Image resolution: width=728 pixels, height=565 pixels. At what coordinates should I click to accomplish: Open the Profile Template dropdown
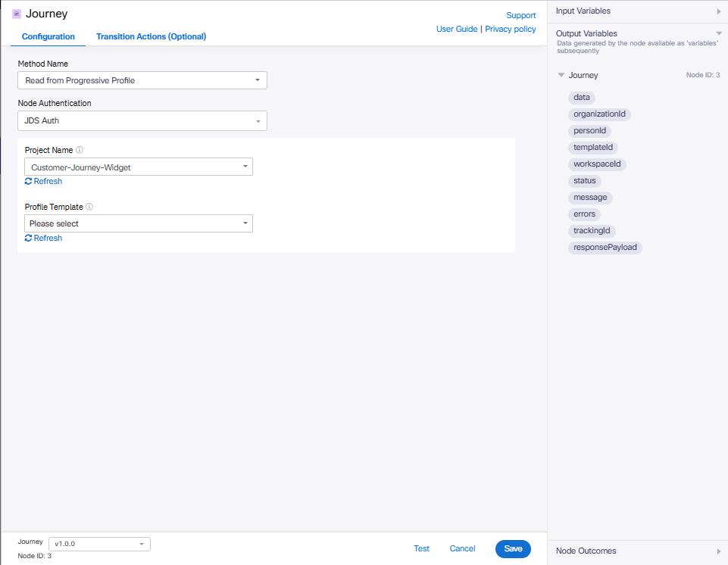(139, 223)
